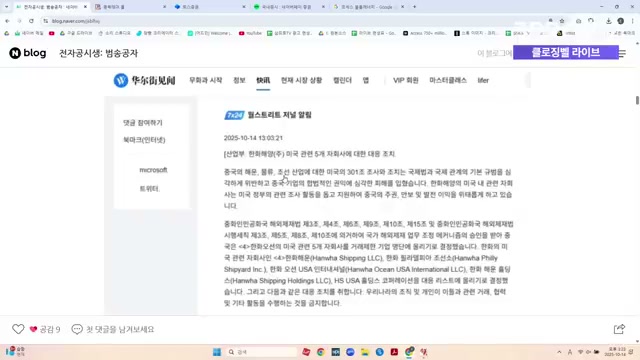
Task: Open the share icon at bottom right
Action: [619, 329]
